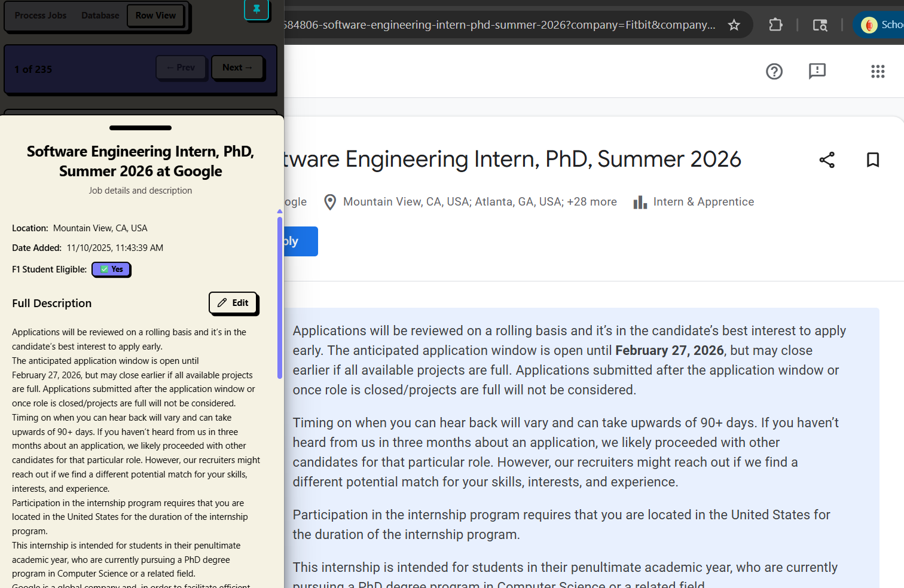Image resolution: width=904 pixels, height=588 pixels.
Task: Click the send feedback icon
Action: click(817, 72)
